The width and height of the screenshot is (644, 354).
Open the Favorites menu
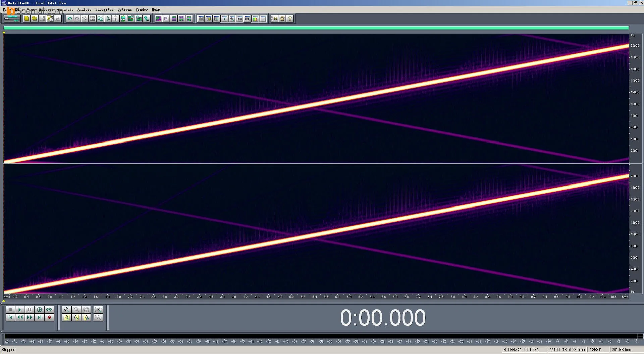[104, 10]
